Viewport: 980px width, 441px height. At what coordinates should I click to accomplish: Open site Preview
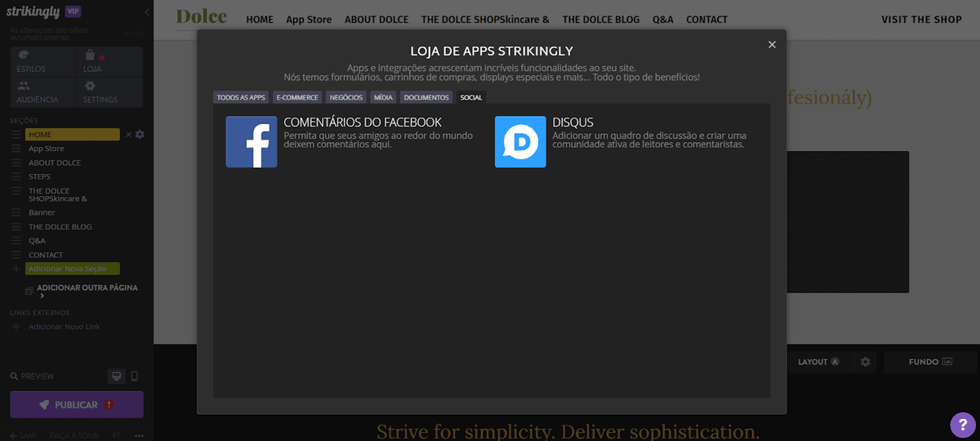pos(32,376)
